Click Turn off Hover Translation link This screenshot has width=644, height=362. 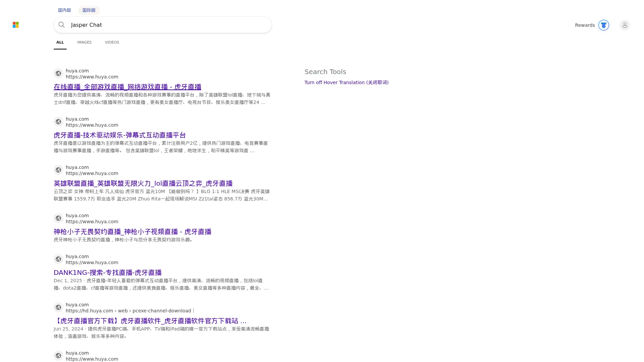tap(346, 82)
